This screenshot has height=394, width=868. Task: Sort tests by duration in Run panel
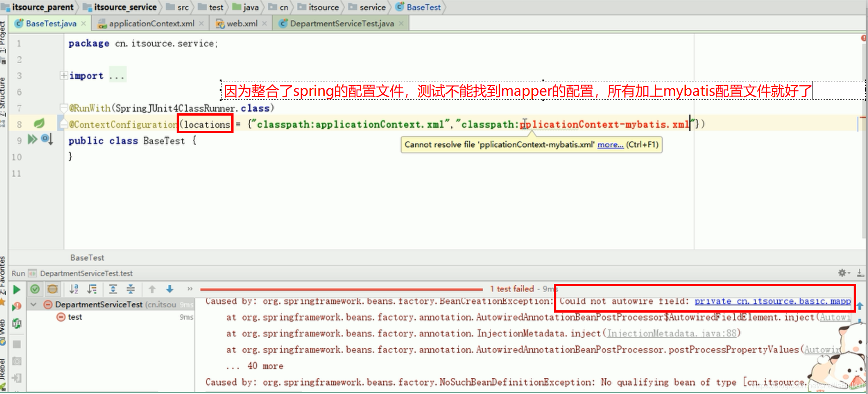click(92, 289)
